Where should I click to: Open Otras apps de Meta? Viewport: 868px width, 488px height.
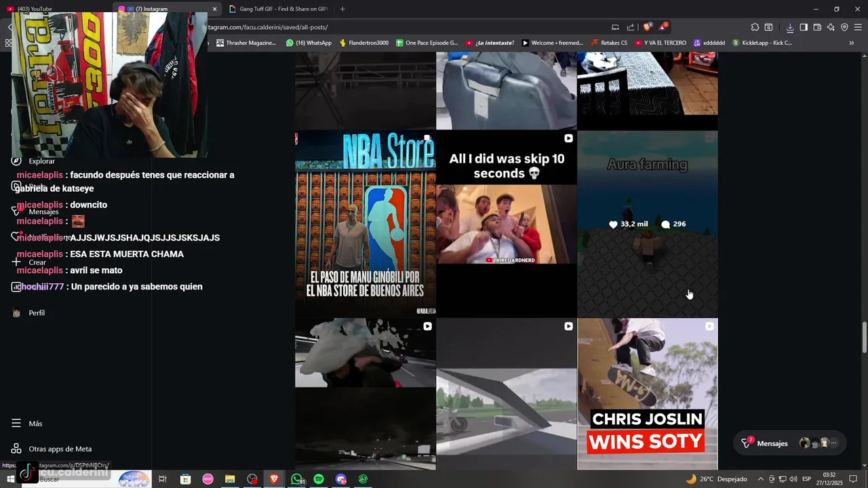point(52,449)
